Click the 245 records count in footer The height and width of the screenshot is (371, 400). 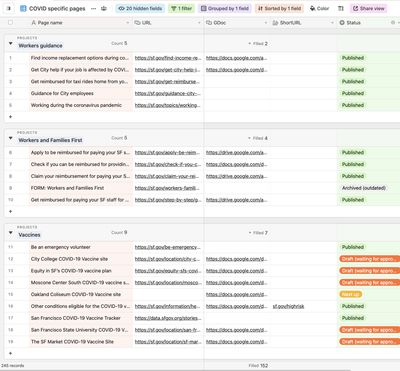(x=12, y=366)
